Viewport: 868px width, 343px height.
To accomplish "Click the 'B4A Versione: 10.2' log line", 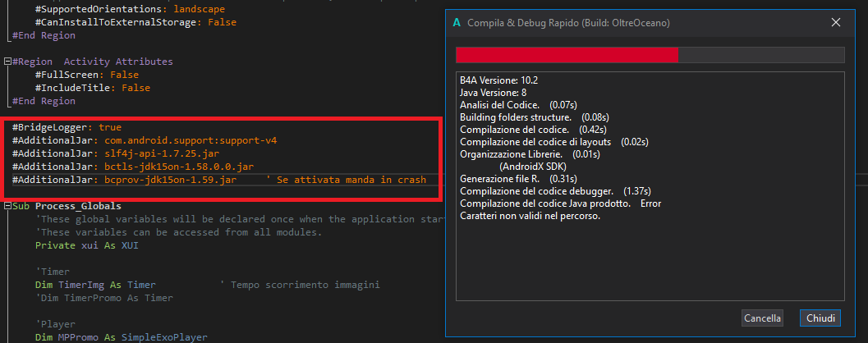I will point(498,80).
